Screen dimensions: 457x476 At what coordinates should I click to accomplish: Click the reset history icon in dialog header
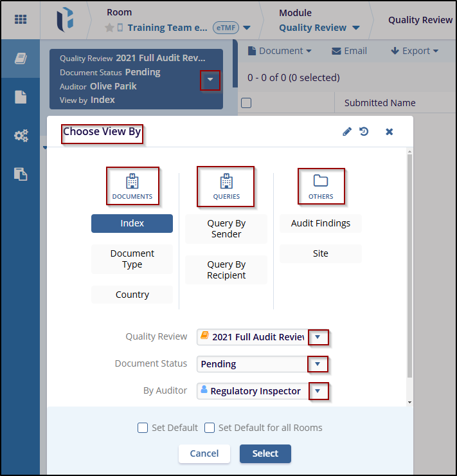click(x=364, y=132)
